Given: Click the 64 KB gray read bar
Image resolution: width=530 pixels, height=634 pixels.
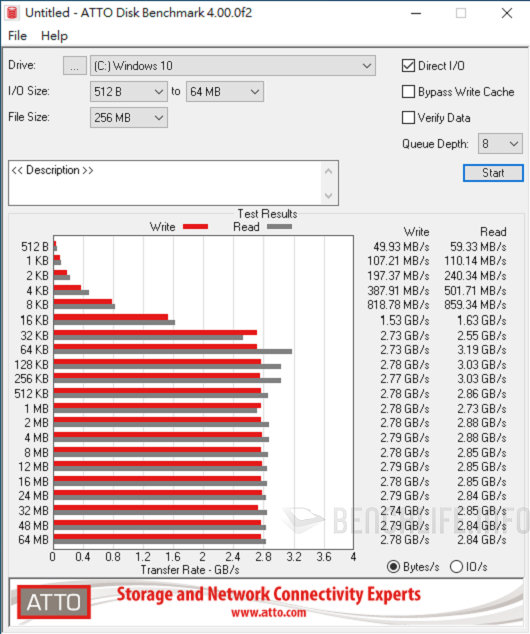Looking at the screenshot, I should [x=173, y=351].
